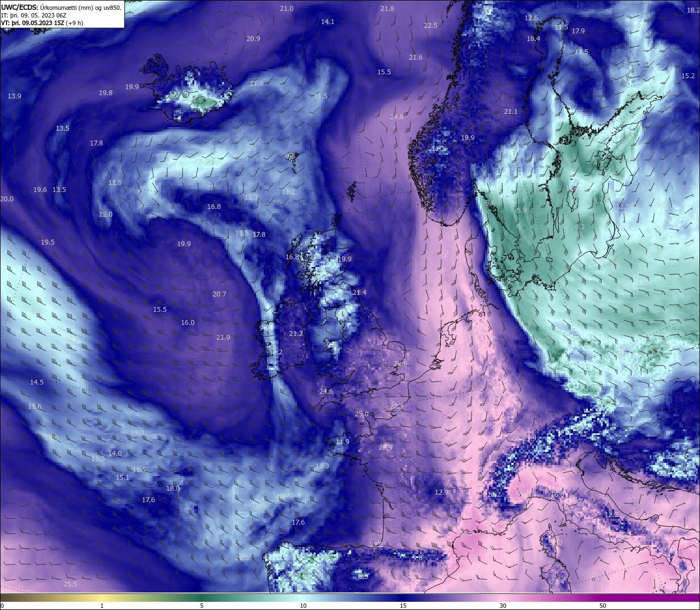Click the map value 19.6
The width and height of the screenshot is (700, 610).
40,190
